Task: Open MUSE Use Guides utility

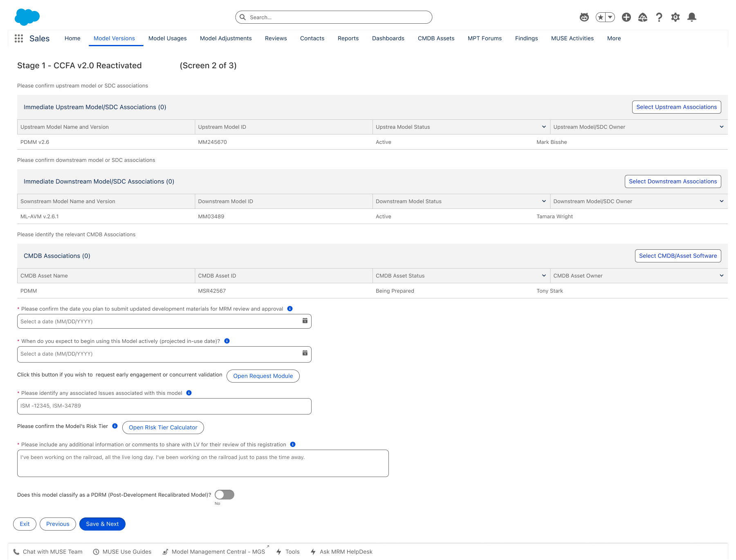Action: 122,552
